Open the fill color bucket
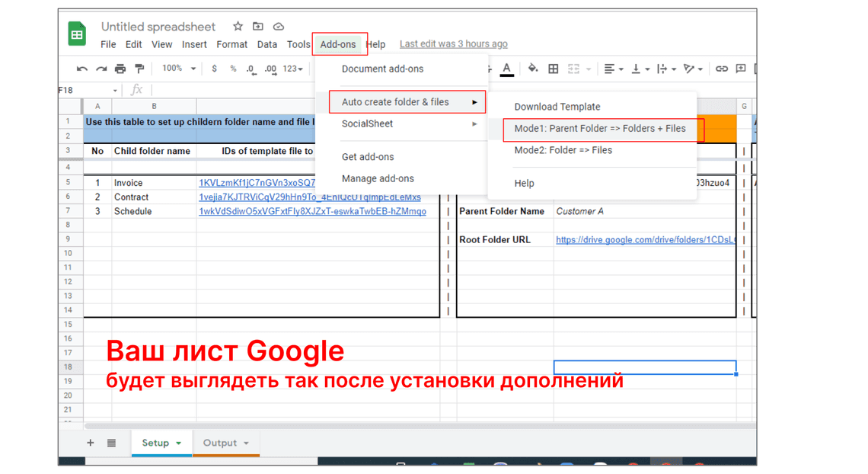Viewport: 868px width, 474px height. point(532,69)
